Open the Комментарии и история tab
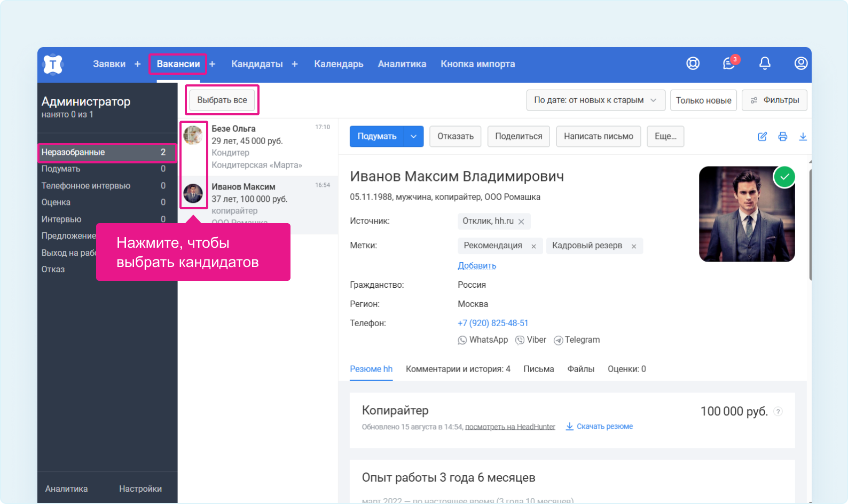The width and height of the screenshot is (848, 504). tap(458, 369)
